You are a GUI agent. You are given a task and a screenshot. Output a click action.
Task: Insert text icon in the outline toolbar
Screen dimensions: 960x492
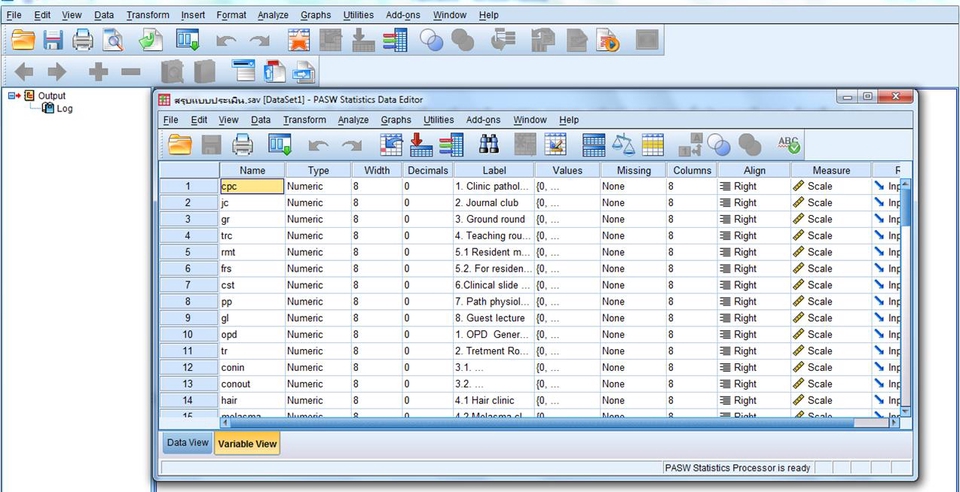pos(304,72)
